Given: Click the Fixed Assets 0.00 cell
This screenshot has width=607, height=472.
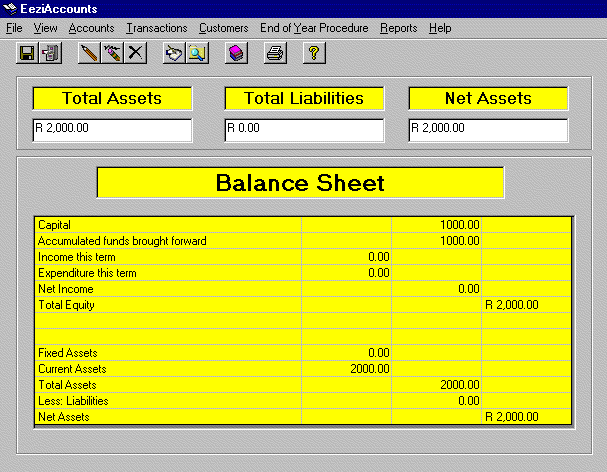Looking at the screenshot, I should coord(346,353).
